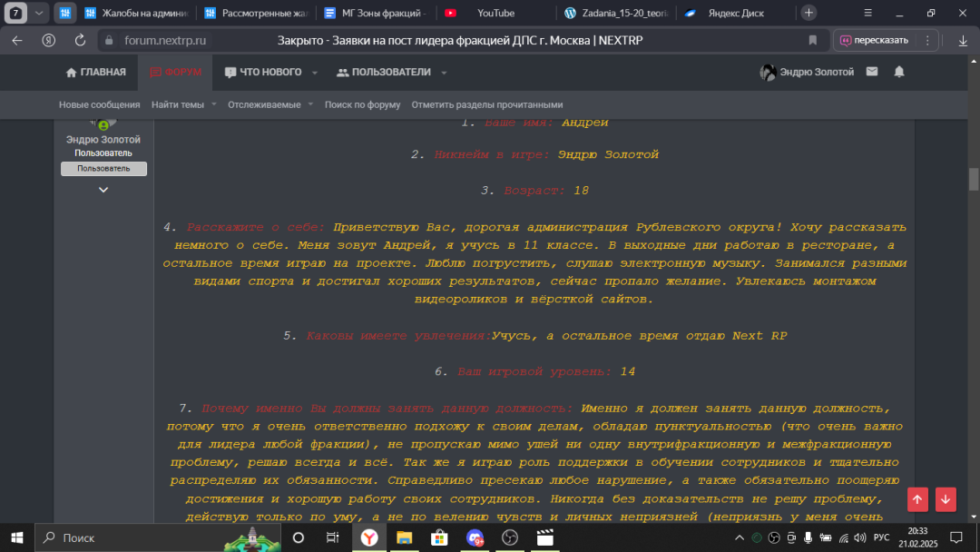
Task: Click Отметить разделы прочитанными link
Action: pyautogui.click(x=486, y=104)
